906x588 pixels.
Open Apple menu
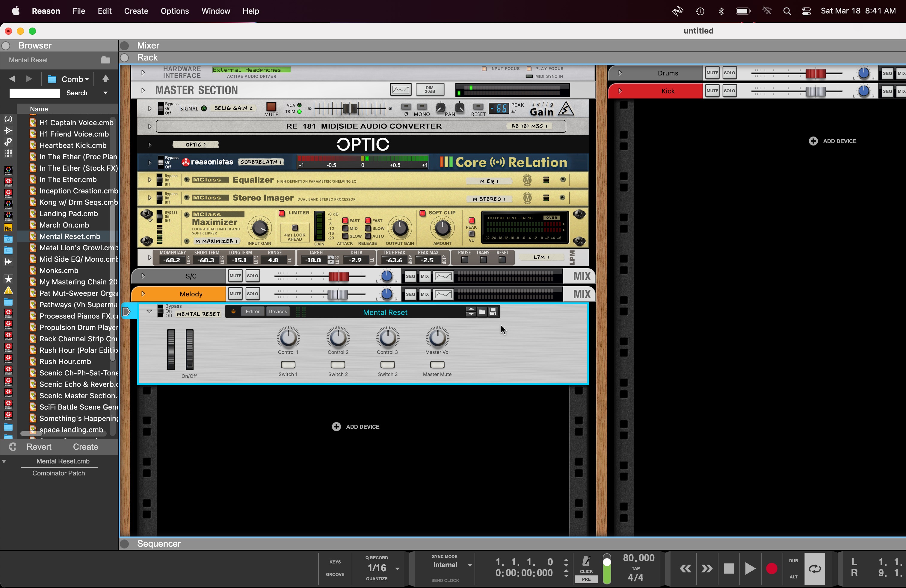click(16, 11)
